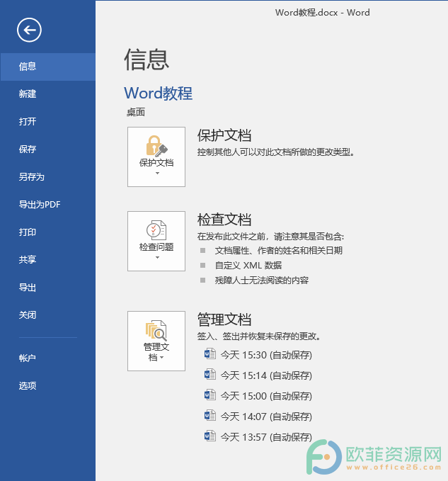Expand the 管理文档 dropdown arrow

162,357
